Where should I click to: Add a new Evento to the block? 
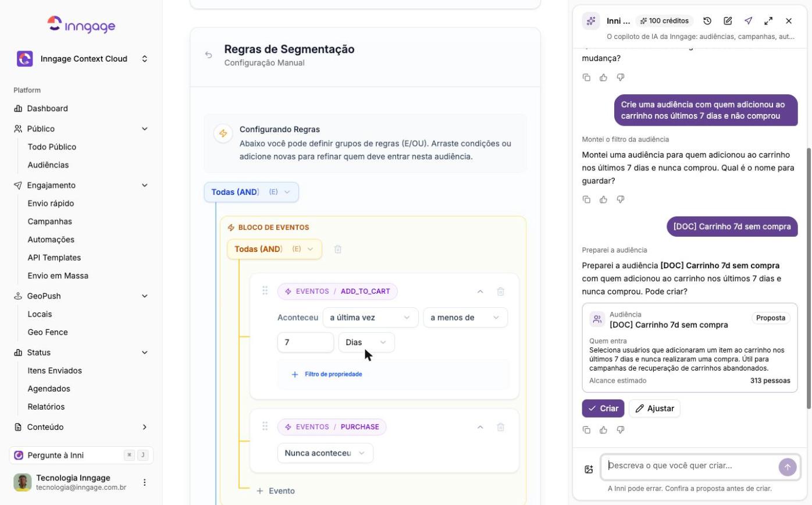[x=276, y=491]
